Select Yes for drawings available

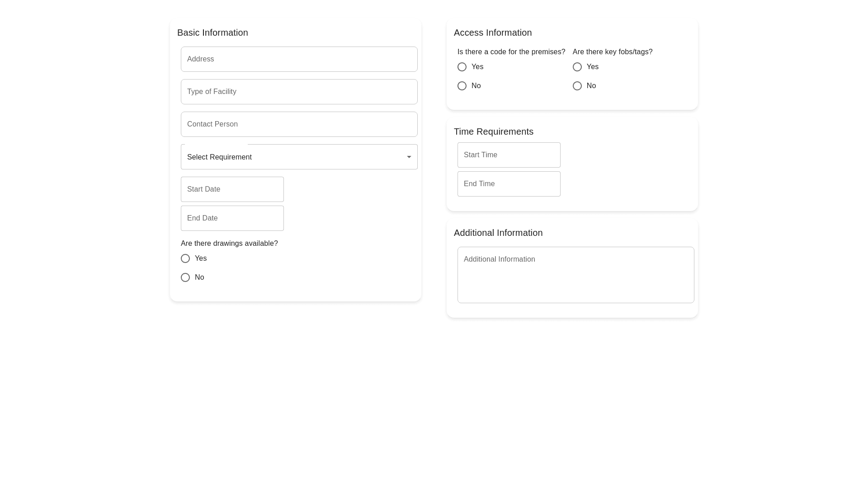click(185, 258)
